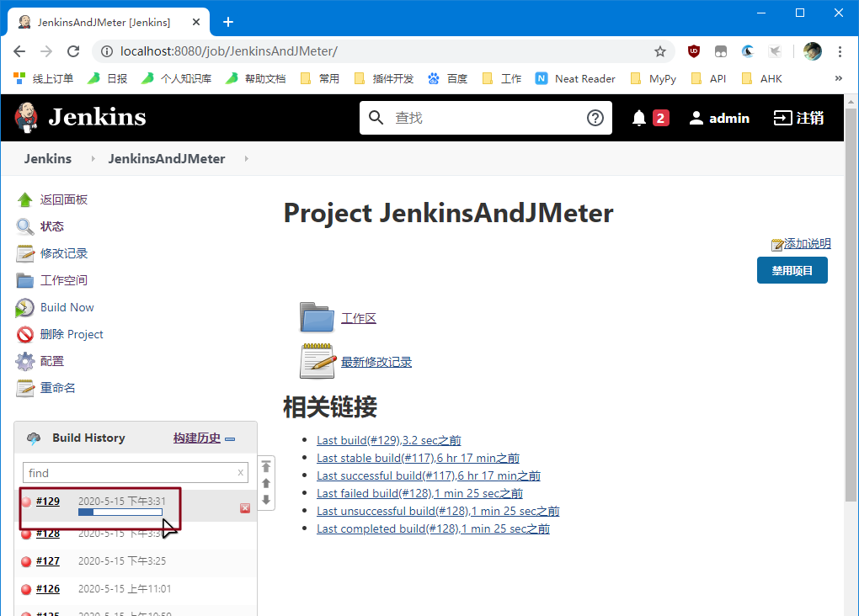This screenshot has height=616, width=859.
Task: Collapse the Build History panel
Action: (x=230, y=439)
